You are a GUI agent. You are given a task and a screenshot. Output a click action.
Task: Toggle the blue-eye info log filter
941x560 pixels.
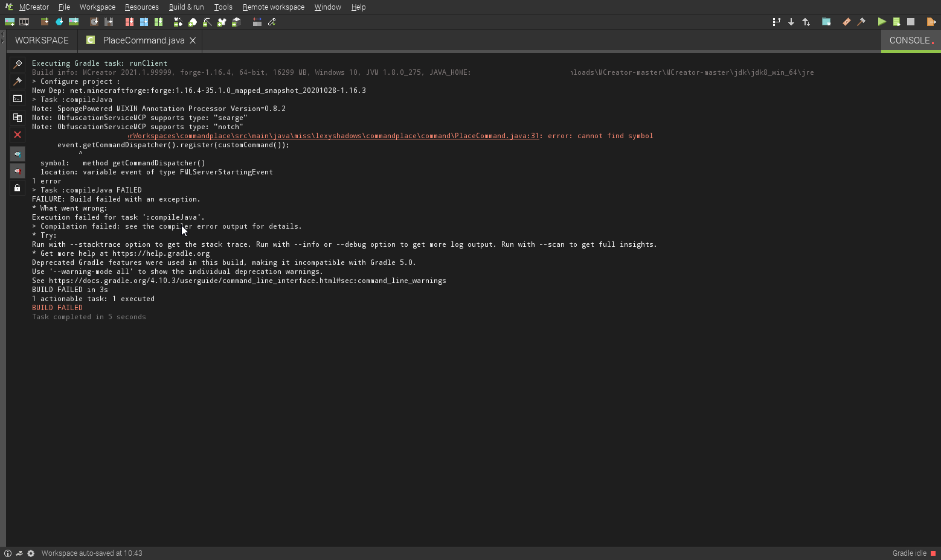point(18,154)
